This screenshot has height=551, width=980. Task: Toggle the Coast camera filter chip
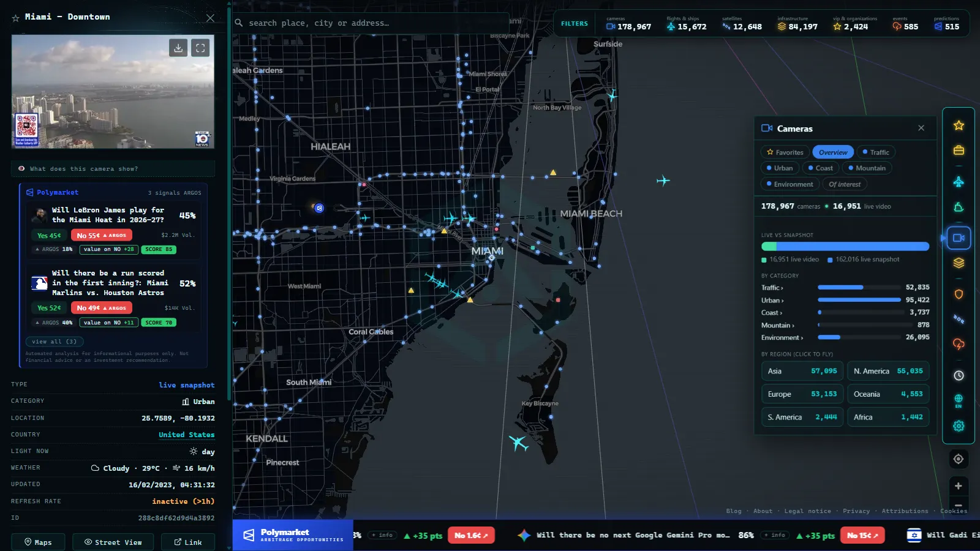(820, 168)
